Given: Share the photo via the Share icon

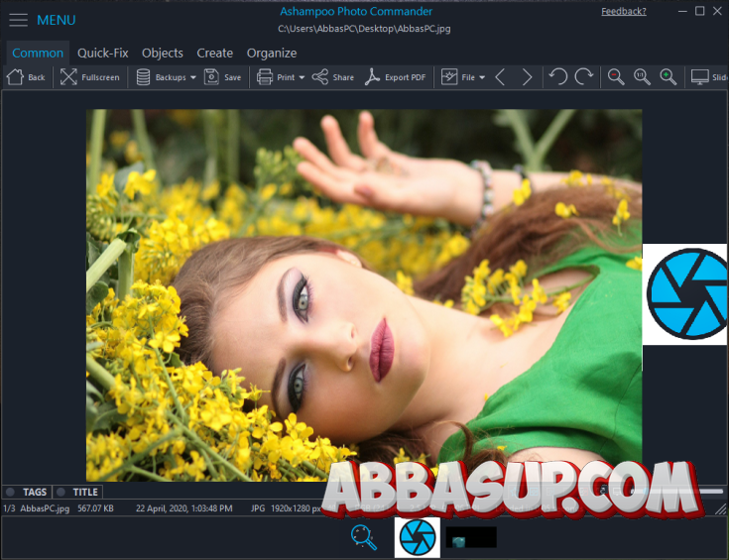Looking at the screenshot, I should (x=319, y=77).
